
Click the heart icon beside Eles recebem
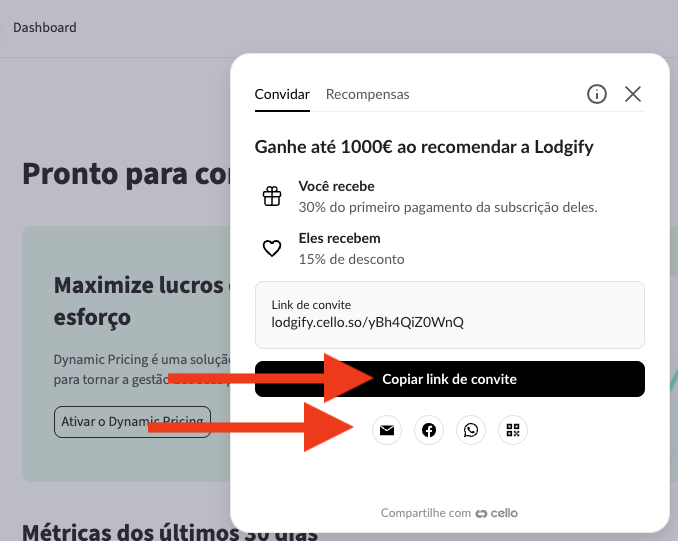(x=272, y=248)
